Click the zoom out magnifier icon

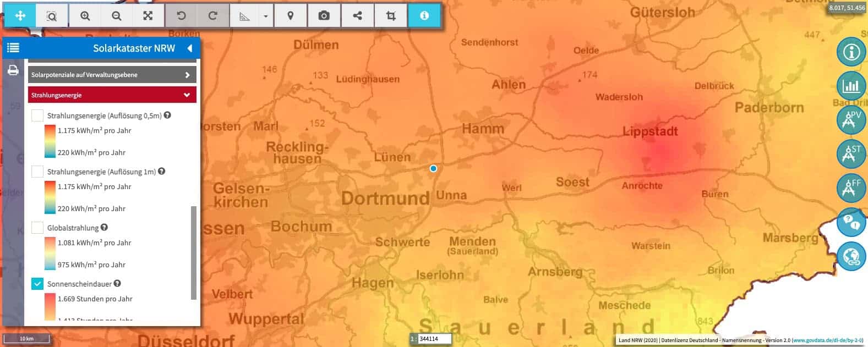[x=117, y=16]
